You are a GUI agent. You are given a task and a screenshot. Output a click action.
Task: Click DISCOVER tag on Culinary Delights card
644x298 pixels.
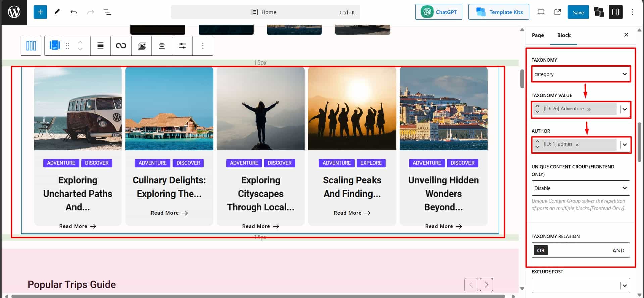click(188, 163)
